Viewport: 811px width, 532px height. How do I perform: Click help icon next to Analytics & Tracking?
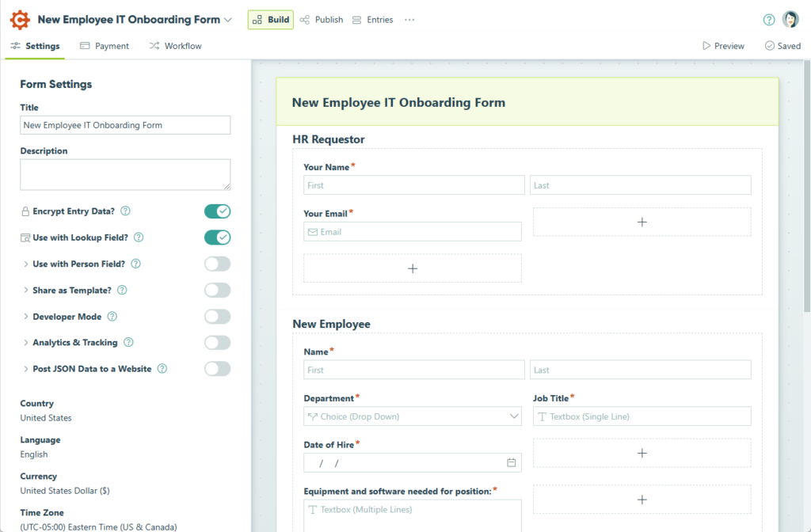[128, 342]
